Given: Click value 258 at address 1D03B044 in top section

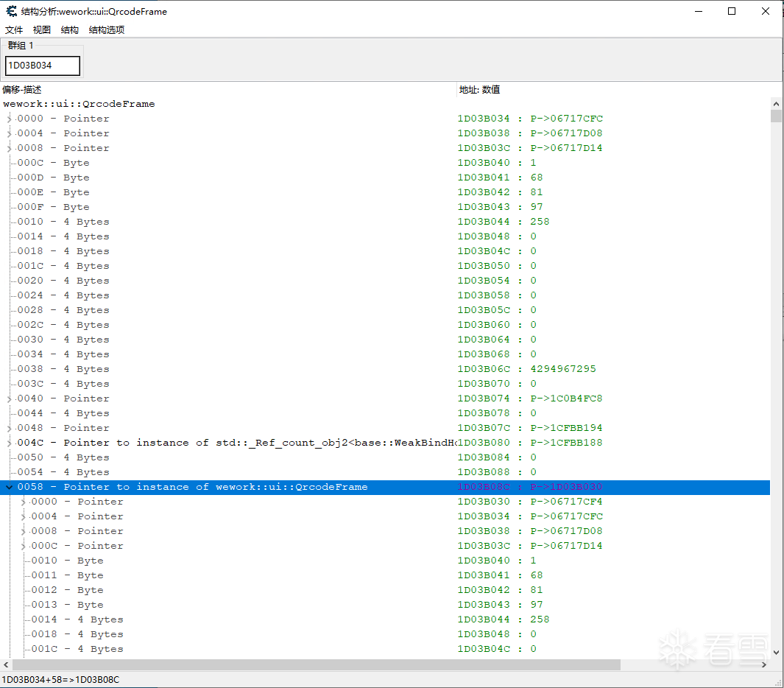Looking at the screenshot, I should pyautogui.click(x=540, y=222).
